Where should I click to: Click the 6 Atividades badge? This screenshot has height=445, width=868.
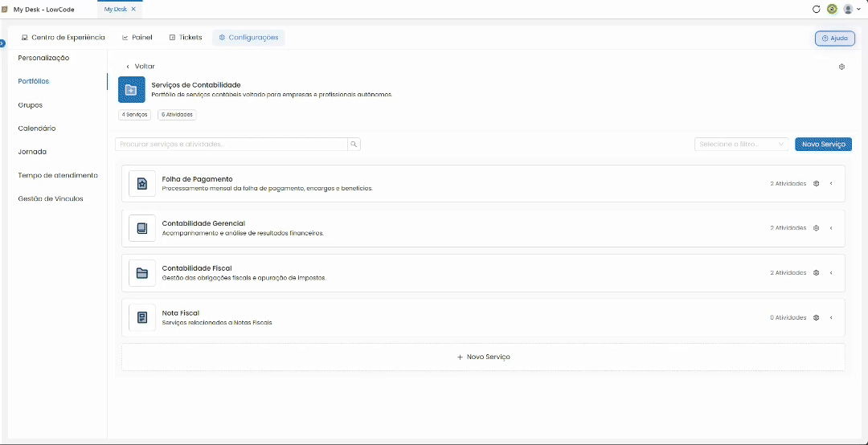point(177,115)
